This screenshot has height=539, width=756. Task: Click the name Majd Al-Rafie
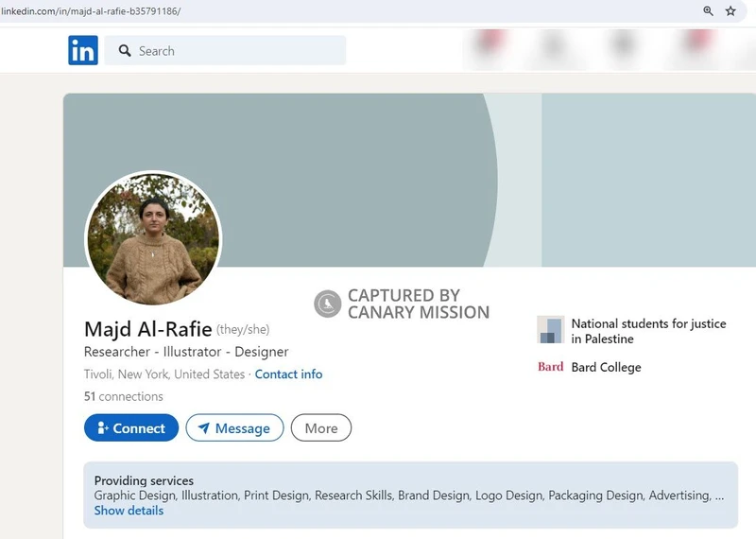(148, 329)
